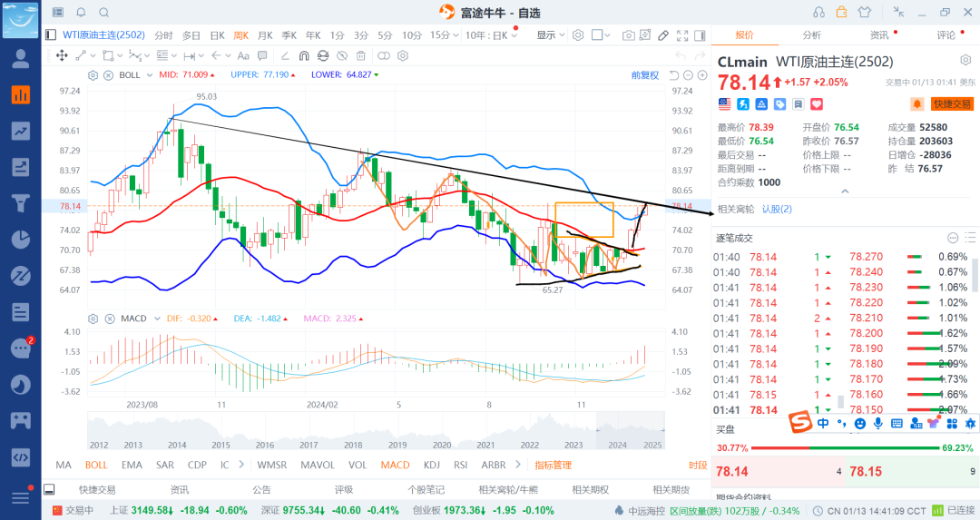980x520 pixels.
Task: Collapse the quote details with the up chevron
Action: click(845, 191)
